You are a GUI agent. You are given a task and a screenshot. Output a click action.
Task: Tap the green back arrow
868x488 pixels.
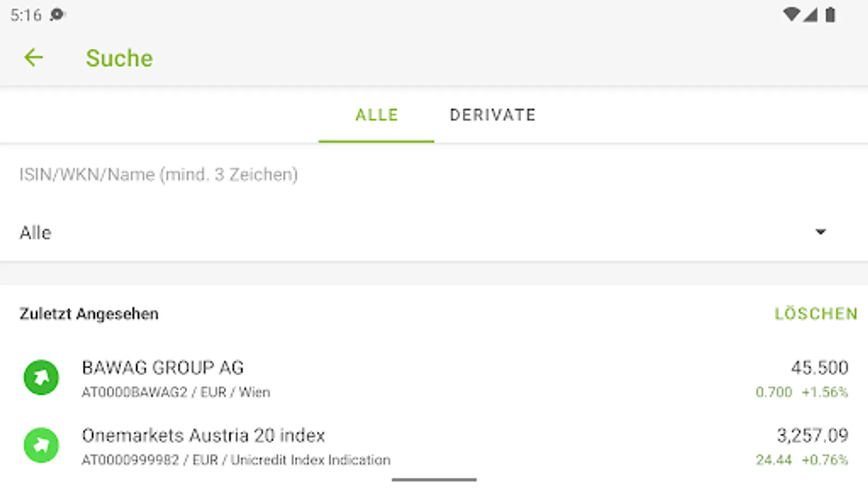click(x=34, y=57)
